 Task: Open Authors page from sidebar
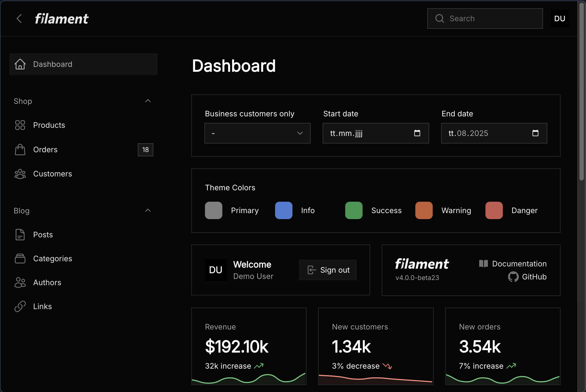point(47,282)
